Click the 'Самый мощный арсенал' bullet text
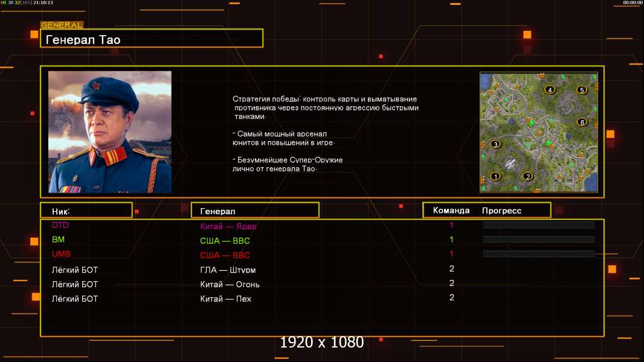The image size is (644, 362). 283,138
